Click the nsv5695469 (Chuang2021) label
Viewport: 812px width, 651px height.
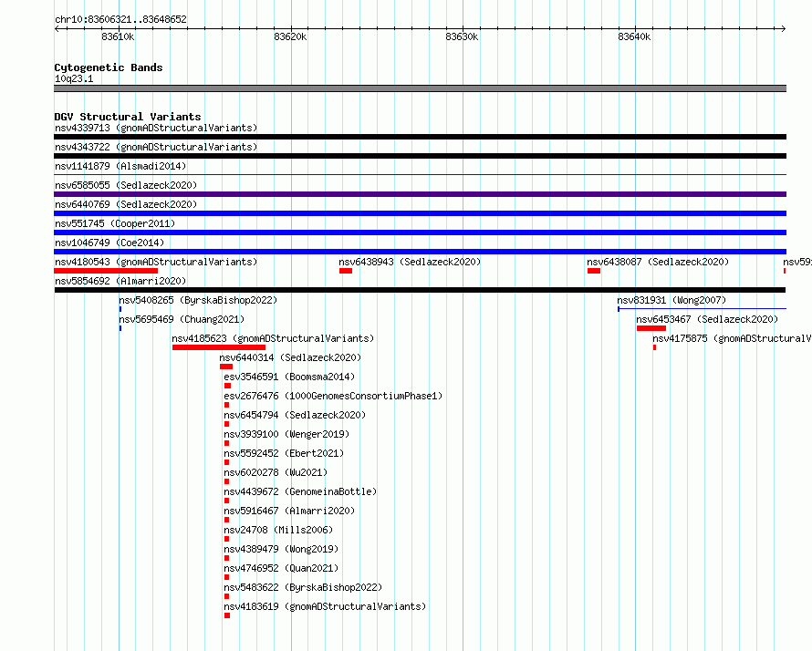(x=182, y=319)
